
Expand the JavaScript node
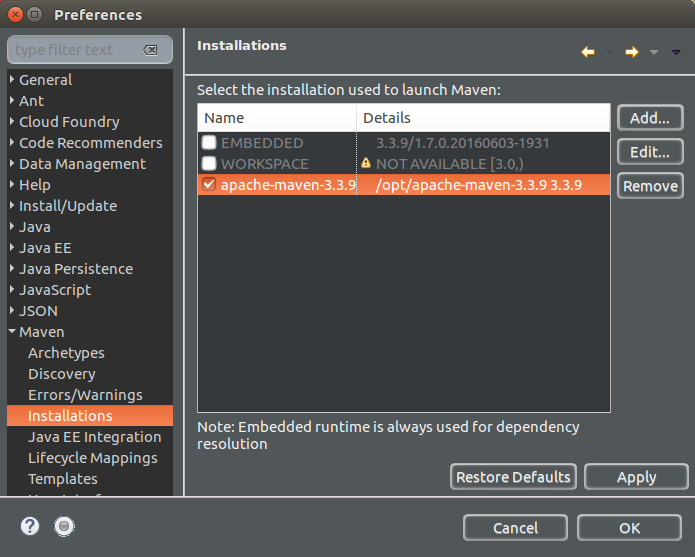point(12,289)
